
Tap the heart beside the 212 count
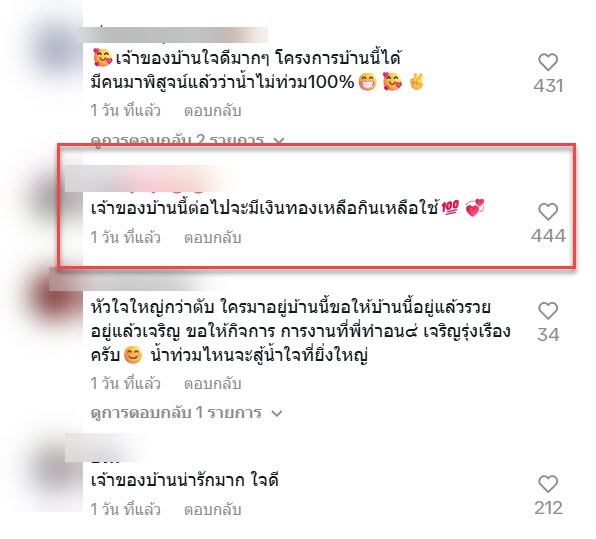tap(548, 484)
